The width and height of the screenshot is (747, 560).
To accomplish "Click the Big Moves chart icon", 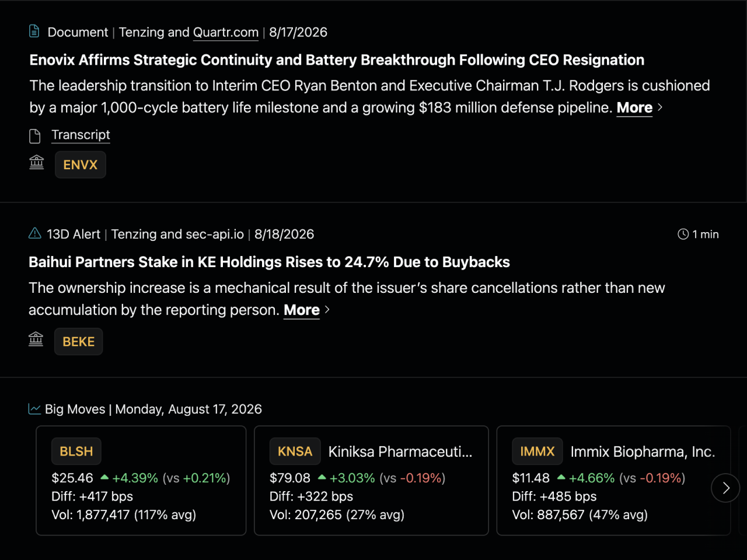I will pos(34,409).
